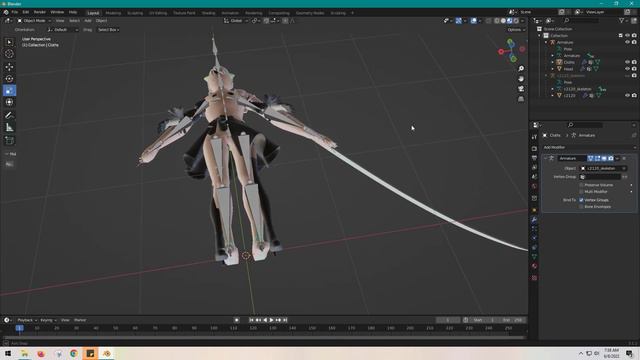
Task: Open the modifier Object c2120_skeleton dropdown
Action: [x=603, y=168]
